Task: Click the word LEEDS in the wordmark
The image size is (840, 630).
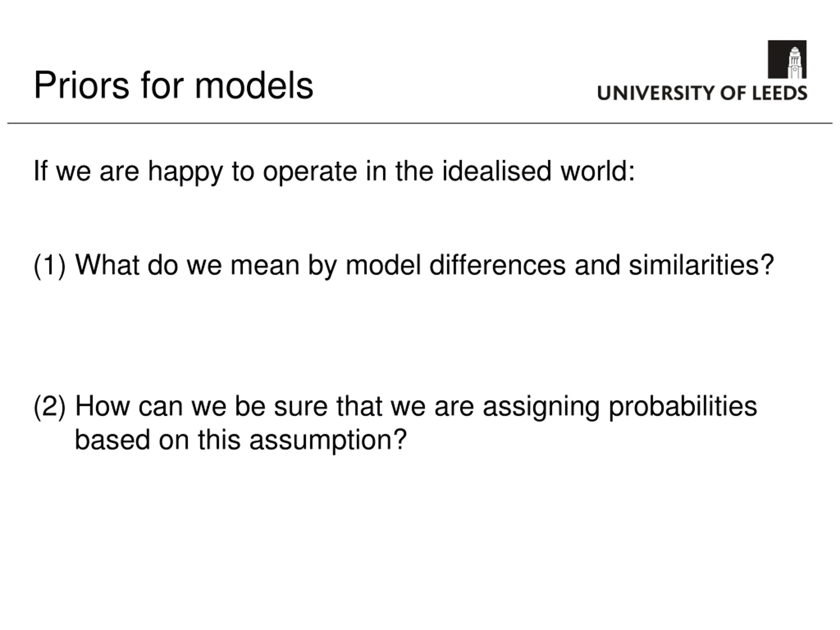Action: [x=780, y=93]
